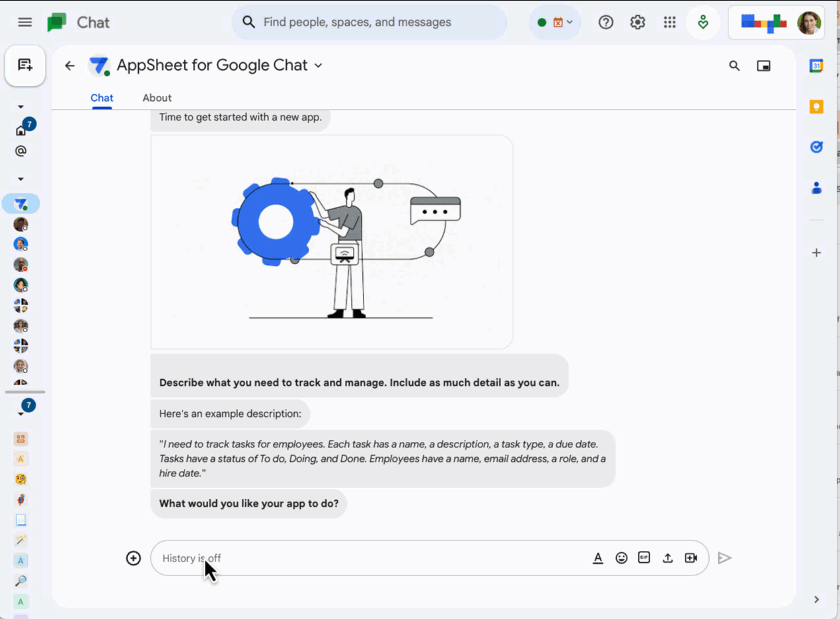Hide side panel with bottom chevron
This screenshot has width=840, height=619.
[x=816, y=600]
